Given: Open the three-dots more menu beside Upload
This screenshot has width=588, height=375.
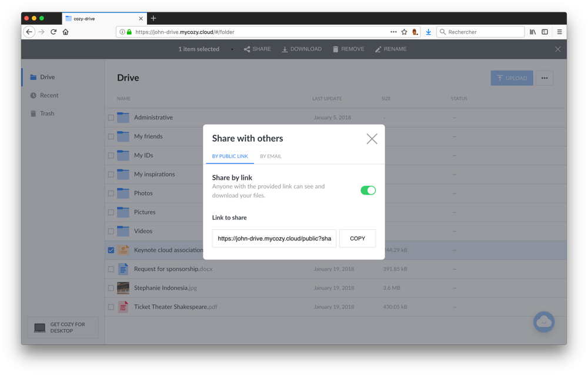Looking at the screenshot, I should click(544, 78).
